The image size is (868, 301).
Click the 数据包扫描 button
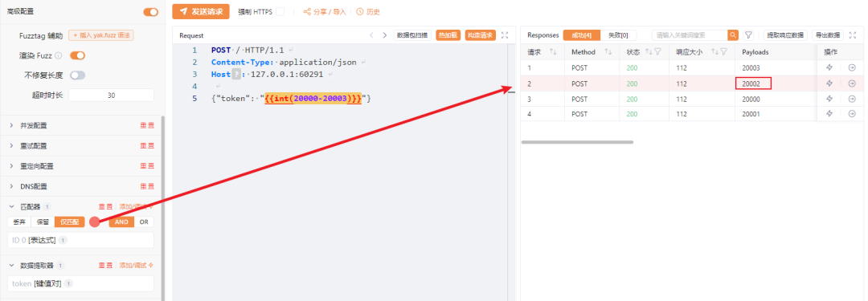pyautogui.click(x=412, y=35)
